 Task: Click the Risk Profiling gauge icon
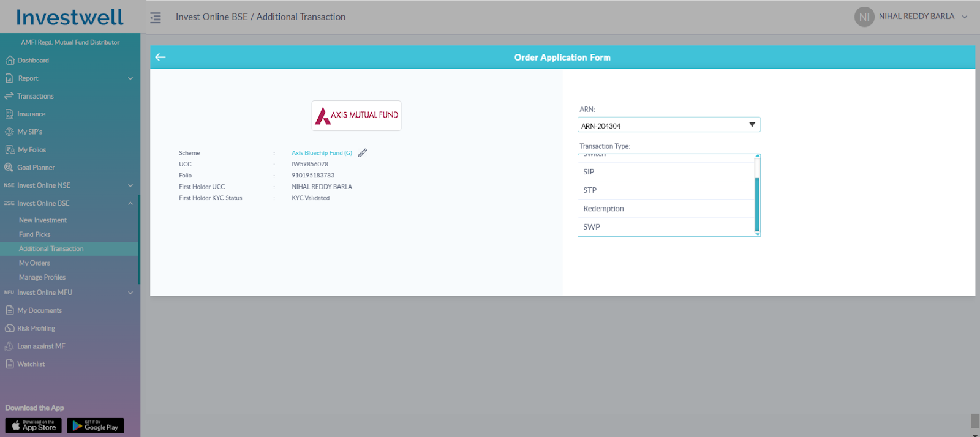pyautogui.click(x=10, y=328)
